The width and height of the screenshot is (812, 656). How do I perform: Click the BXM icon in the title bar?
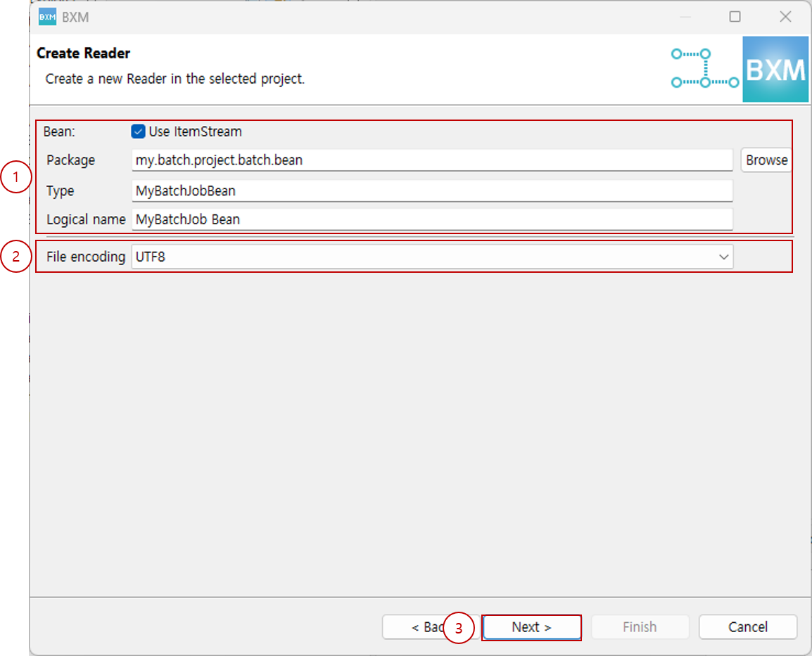tap(46, 16)
